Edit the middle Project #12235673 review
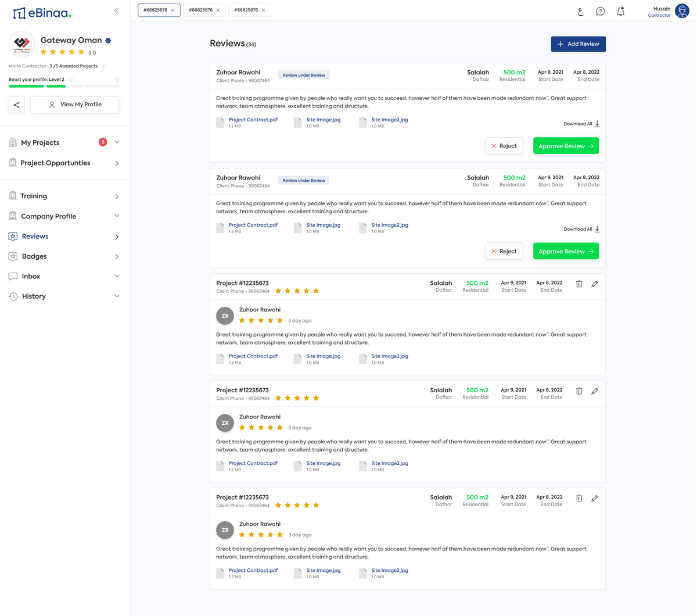This screenshot has height=616, width=697. tap(594, 391)
